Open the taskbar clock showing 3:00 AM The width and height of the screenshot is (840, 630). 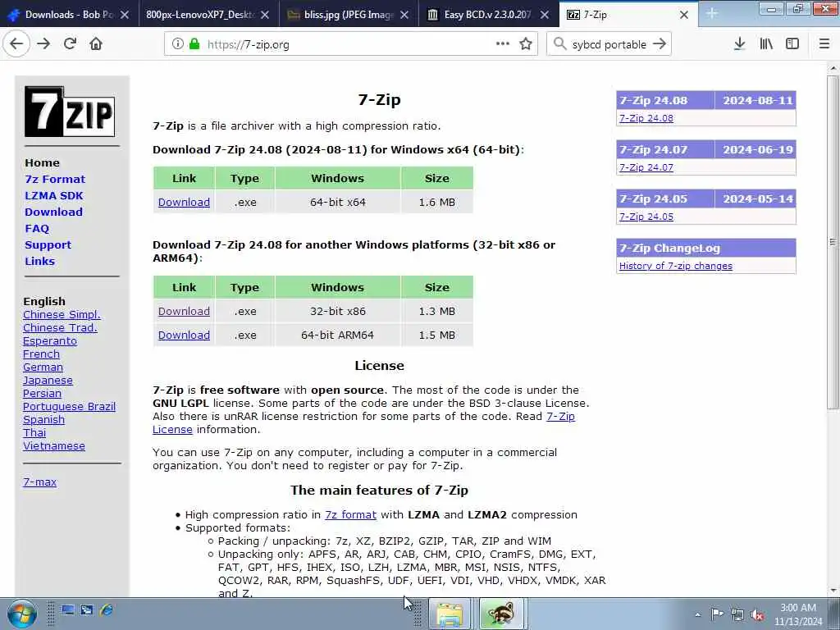coord(798,614)
